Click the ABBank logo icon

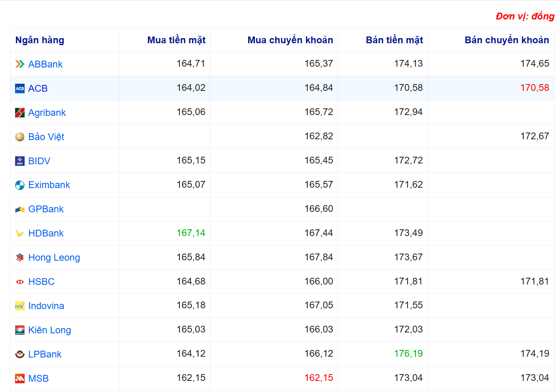tap(20, 64)
